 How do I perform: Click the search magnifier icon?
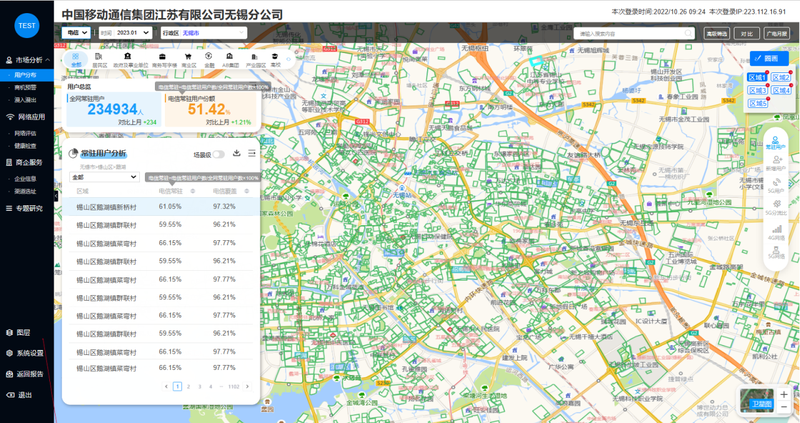click(688, 33)
